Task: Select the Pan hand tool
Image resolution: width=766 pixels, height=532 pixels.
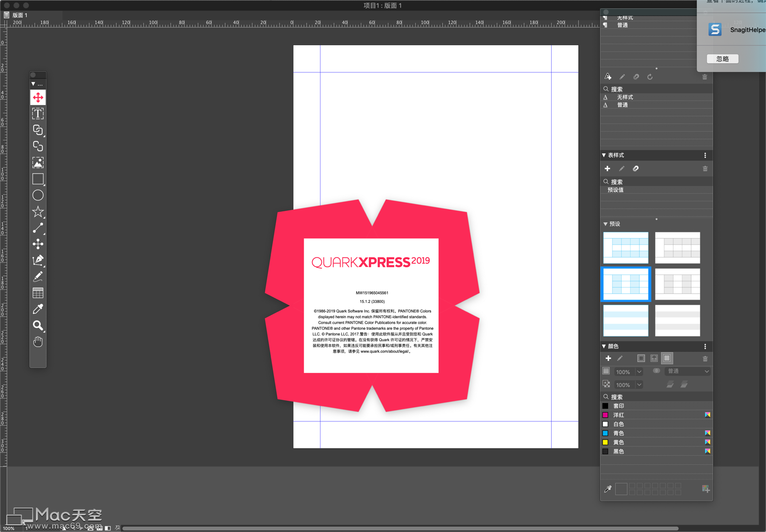Action: click(x=38, y=342)
